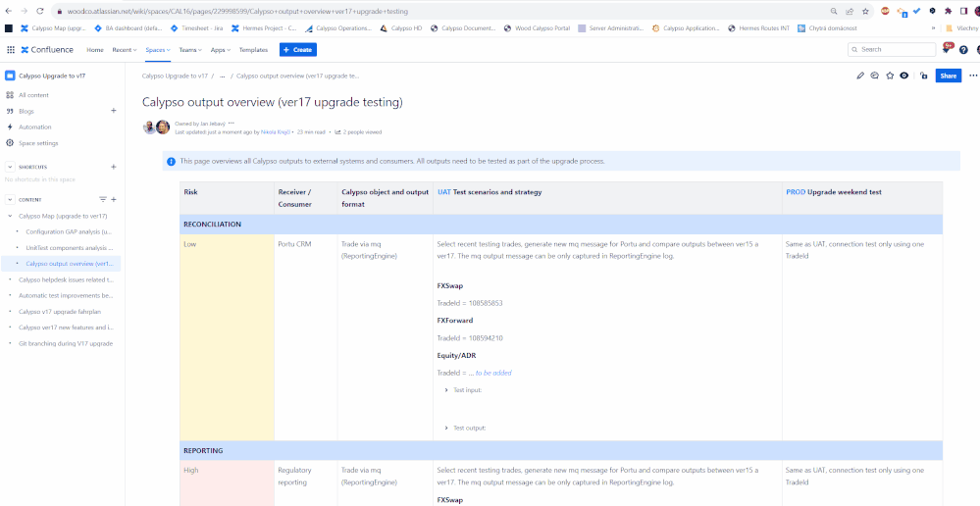Screen dimensions: 980x506
Task: Open Configuration GAP analysis page
Action: pyautogui.click(x=69, y=231)
